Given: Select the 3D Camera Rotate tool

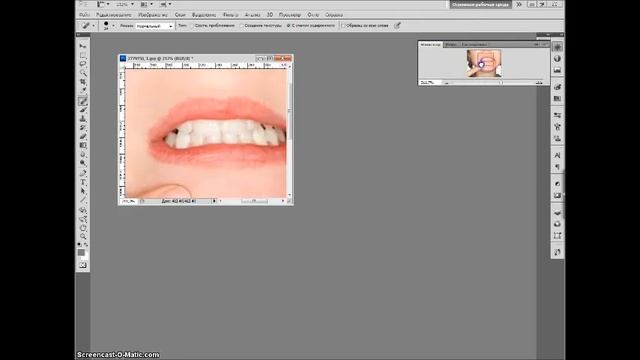Looking at the screenshot, I should point(83,219).
